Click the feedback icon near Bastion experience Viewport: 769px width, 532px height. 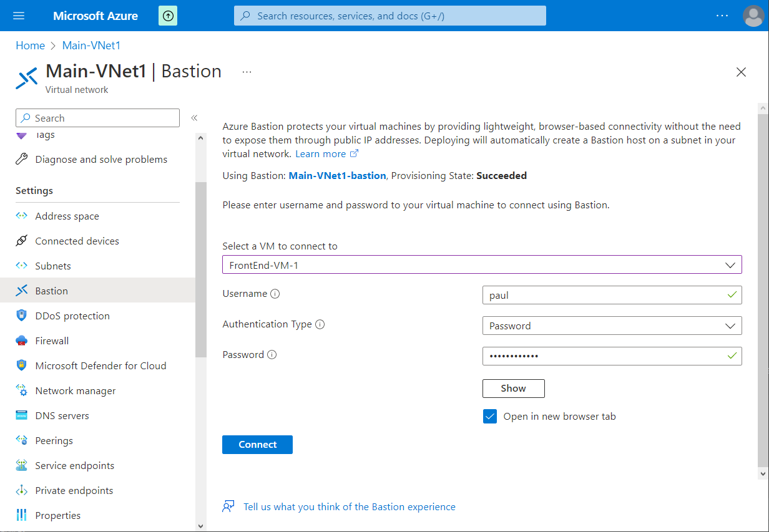click(228, 506)
